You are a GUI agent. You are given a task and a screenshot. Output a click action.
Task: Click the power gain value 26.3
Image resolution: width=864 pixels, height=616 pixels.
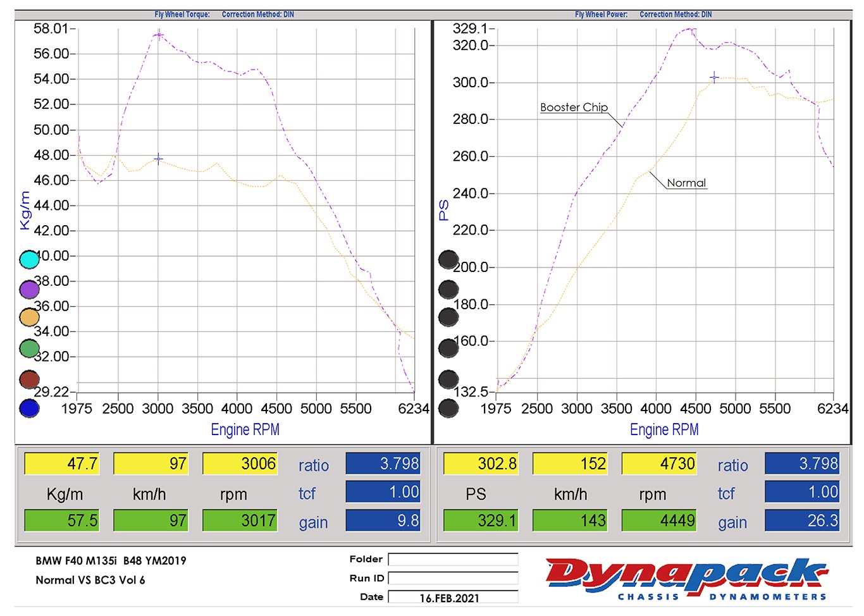[x=802, y=521]
